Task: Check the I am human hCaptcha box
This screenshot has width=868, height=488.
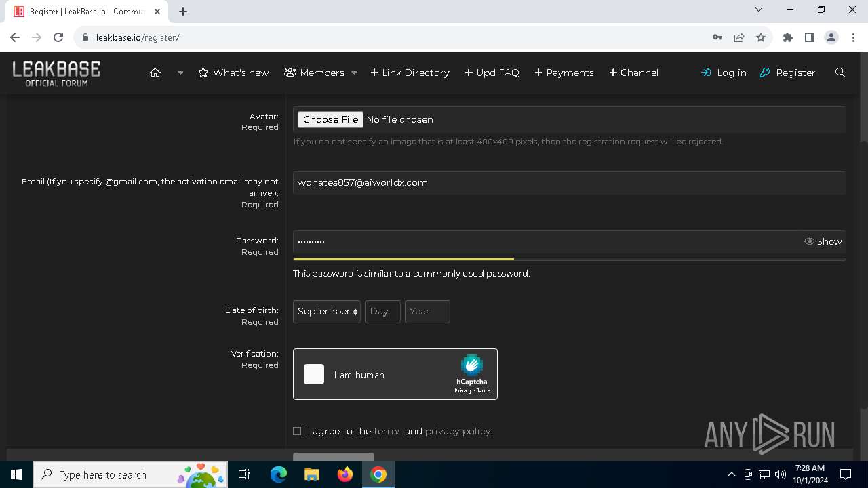Action: coord(314,374)
